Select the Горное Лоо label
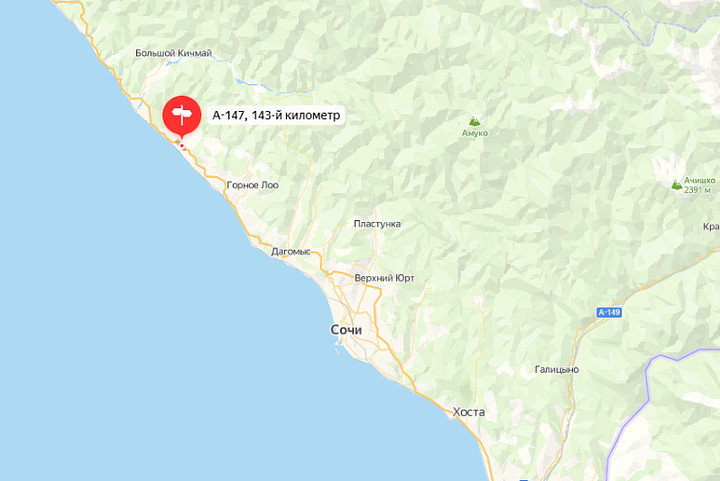720x481 pixels. pyautogui.click(x=253, y=185)
